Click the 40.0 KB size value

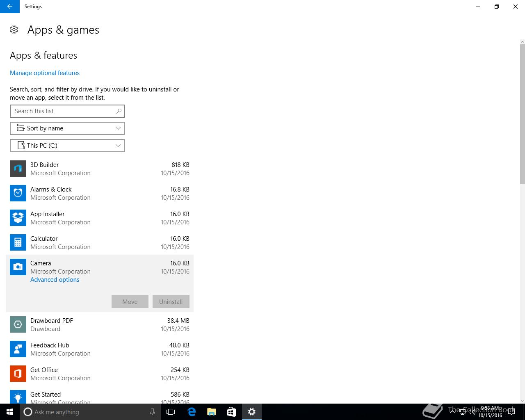pyautogui.click(x=179, y=345)
